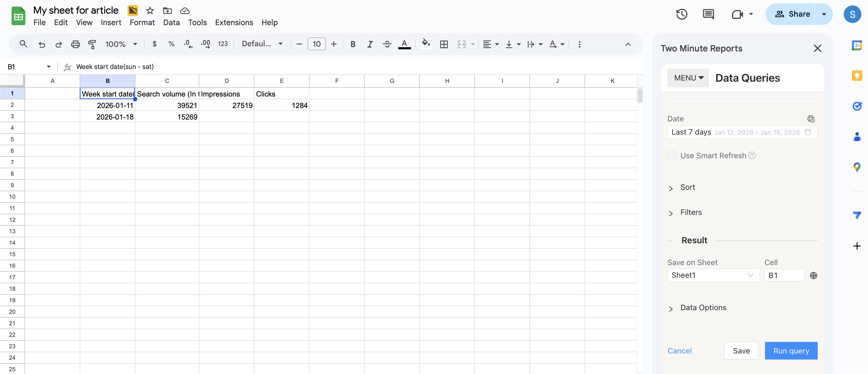Open version history clock icon

(681, 14)
